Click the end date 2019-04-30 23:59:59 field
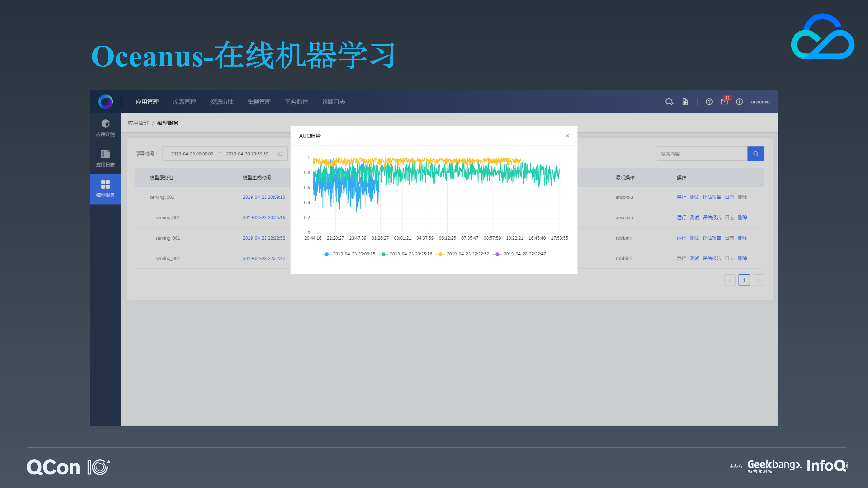This screenshot has height=488, width=868. pos(247,154)
